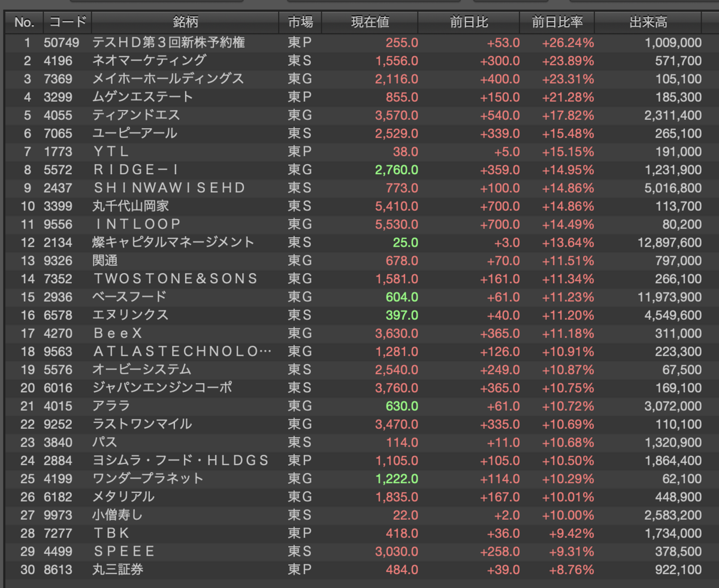Click stock code 8613
The height and width of the screenshot is (588, 719).
tap(58, 569)
